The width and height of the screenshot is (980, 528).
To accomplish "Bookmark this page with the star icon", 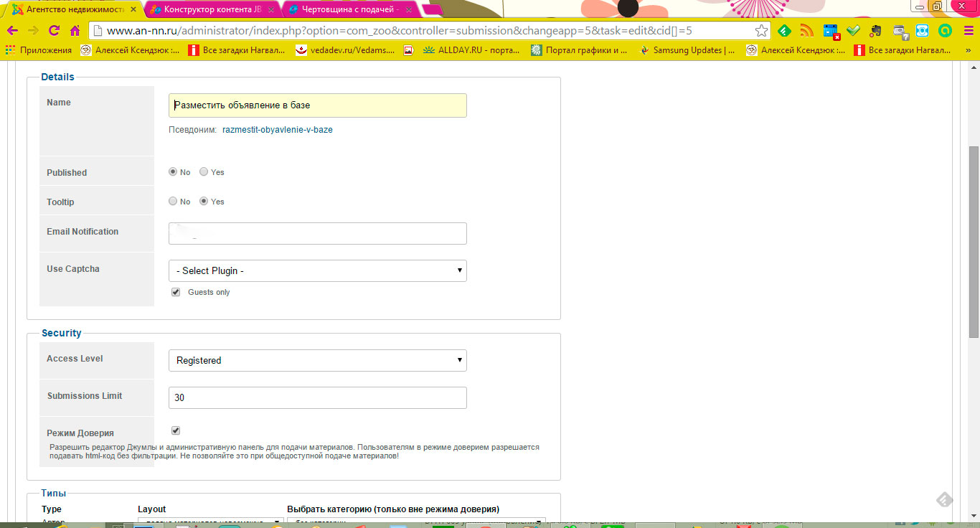I will (761, 31).
